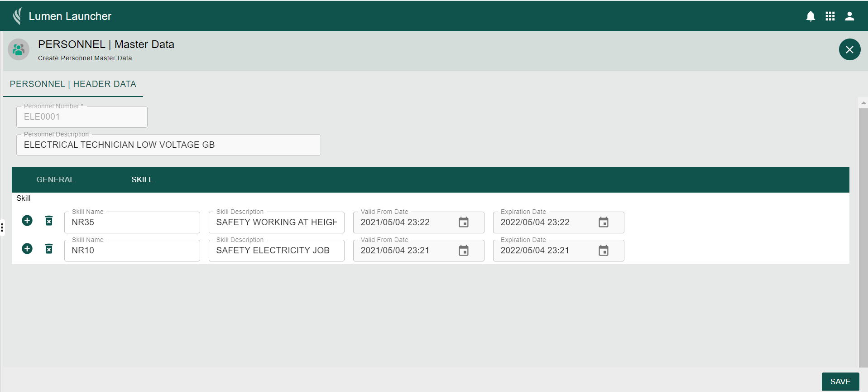The height and width of the screenshot is (392, 868).
Task: Add a skill row beside NR35
Action: tap(27, 221)
